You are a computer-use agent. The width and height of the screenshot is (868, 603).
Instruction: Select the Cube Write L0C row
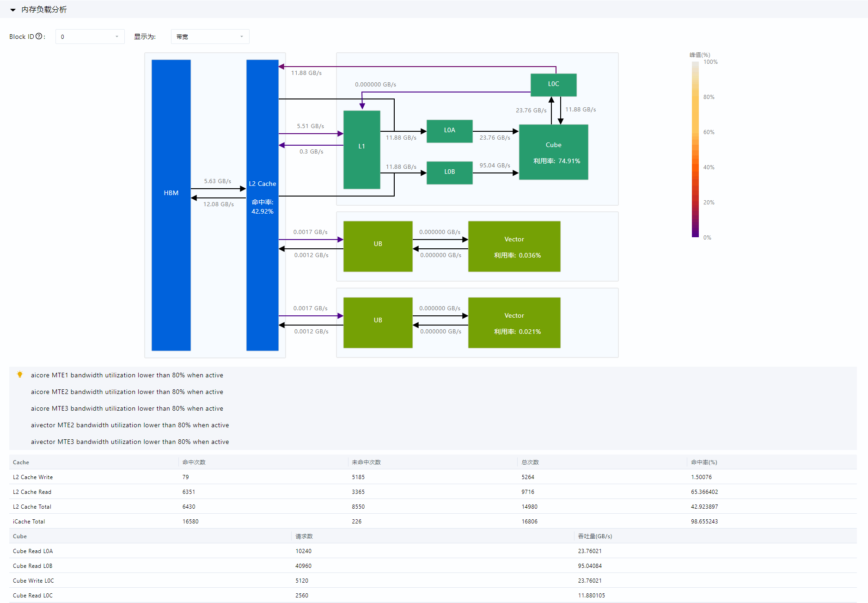coord(433,580)
